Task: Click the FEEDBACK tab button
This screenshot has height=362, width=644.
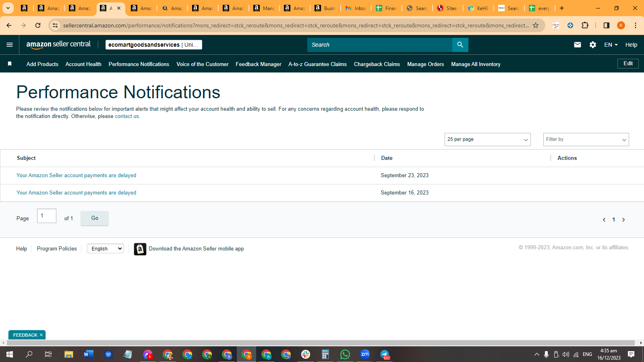Action: (x=25, y=335)
